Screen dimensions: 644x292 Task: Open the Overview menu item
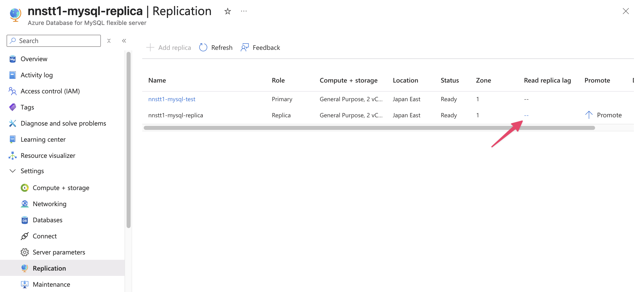[34, 59]
